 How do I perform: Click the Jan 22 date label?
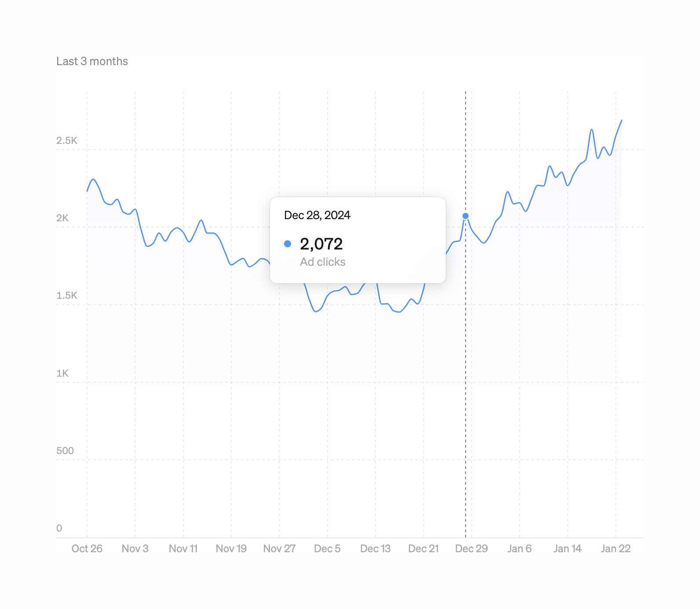pyautogui.click(x=616, y=549)
